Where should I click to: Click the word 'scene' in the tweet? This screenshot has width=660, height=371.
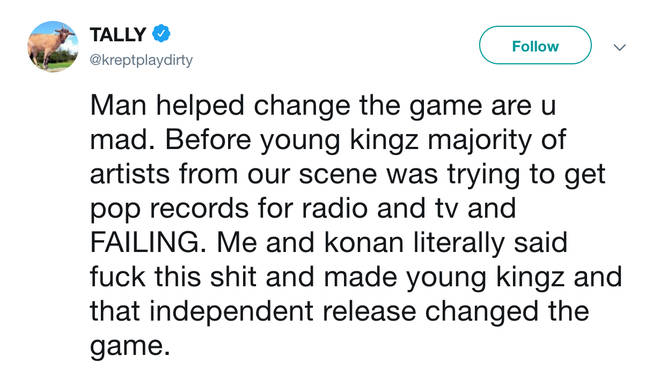tap(338, 175)
